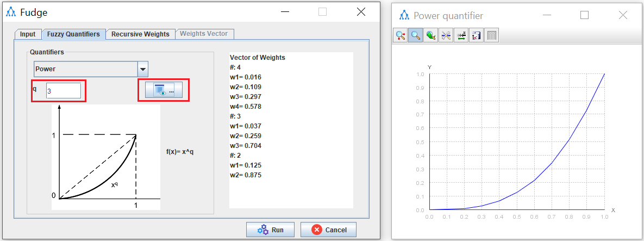Click the preview quantifier eye button
The image size is (644, 241).
coord(163,90)
